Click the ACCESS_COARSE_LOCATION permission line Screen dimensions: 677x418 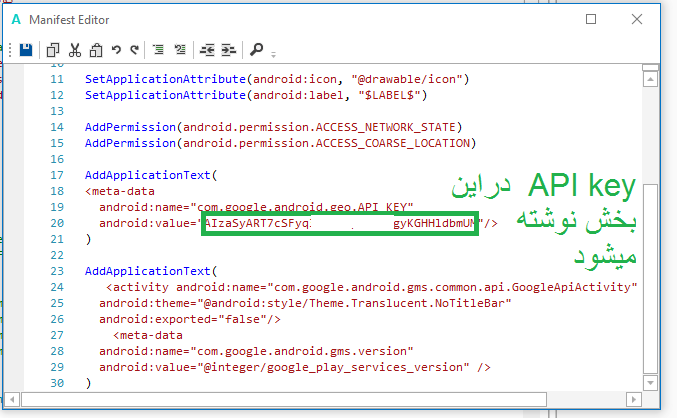(280, 143)
